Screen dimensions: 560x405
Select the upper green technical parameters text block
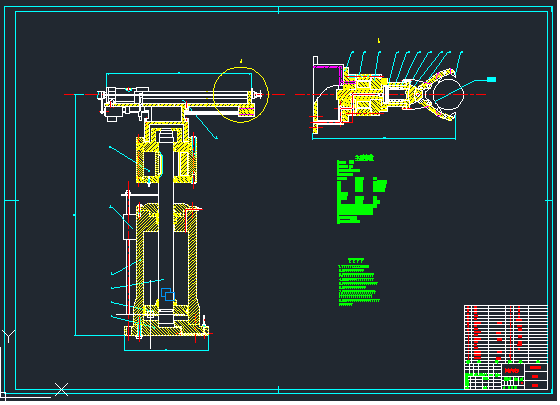coord(361,189)
